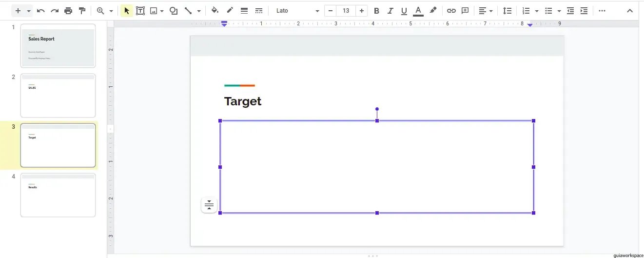Viewport: 644px width, 258px height.
Task: Click the right indent marker on ruler
Action: point(530,24)
